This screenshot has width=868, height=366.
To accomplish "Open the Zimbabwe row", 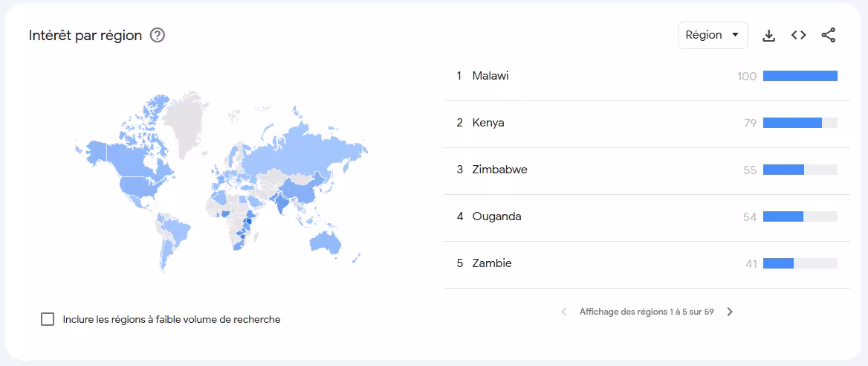I will (x=647, y=170).
